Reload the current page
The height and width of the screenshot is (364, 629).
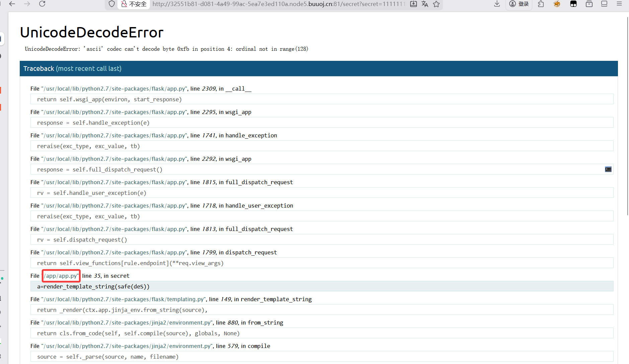click(x=42, y=4)
